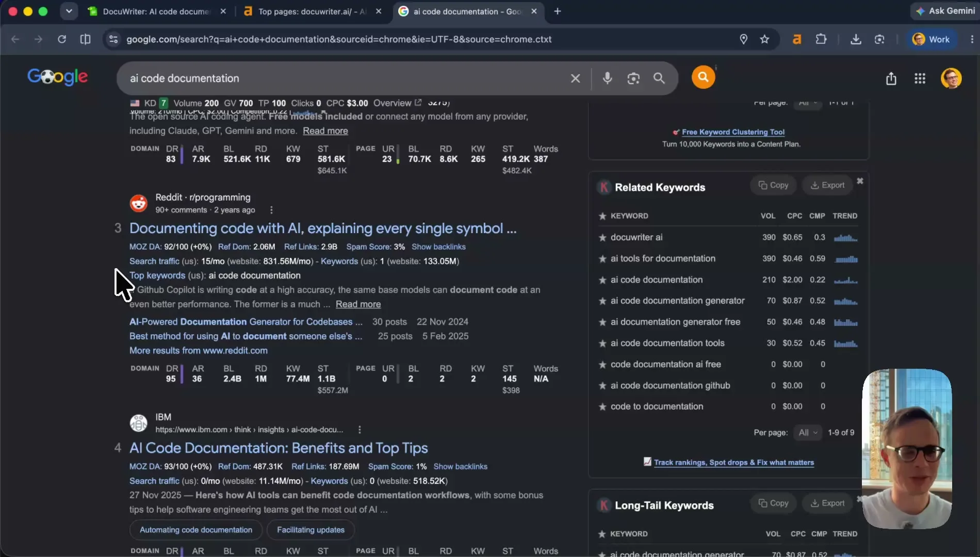Star the keyword 'ai tools for documentation'

click(602, 258)
